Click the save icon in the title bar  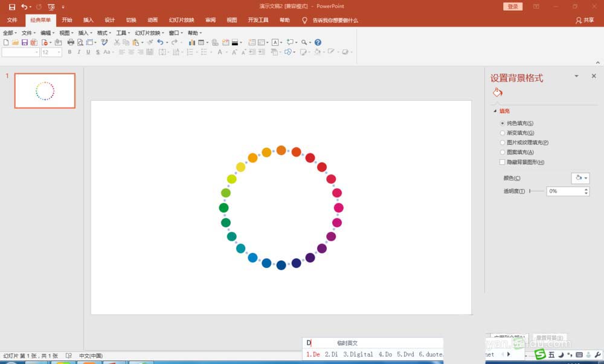coord(12,7)
